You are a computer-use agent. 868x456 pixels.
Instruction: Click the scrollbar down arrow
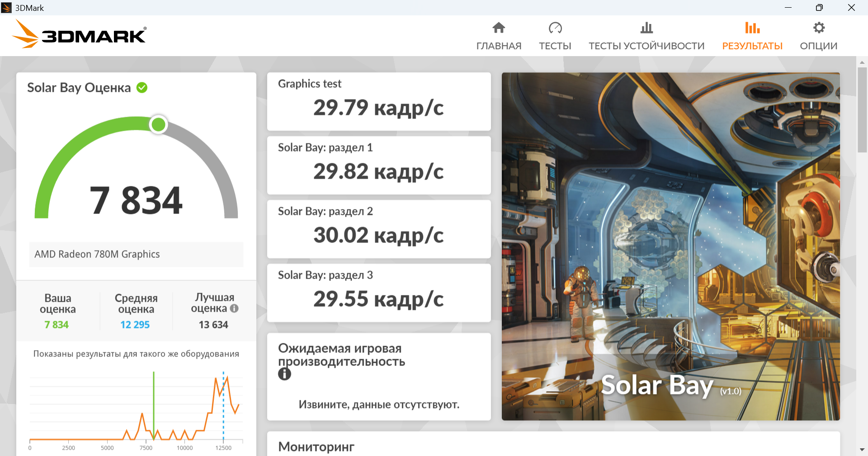point(862,451)
